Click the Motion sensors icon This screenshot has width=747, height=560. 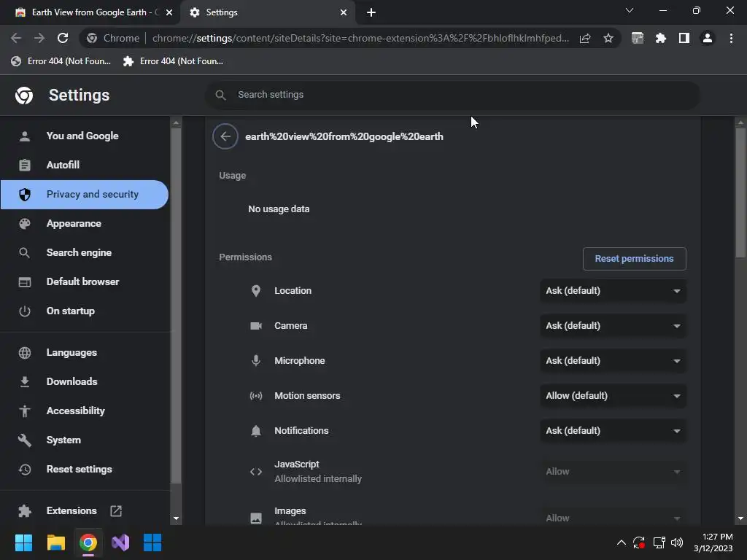(x=256, y=396)
